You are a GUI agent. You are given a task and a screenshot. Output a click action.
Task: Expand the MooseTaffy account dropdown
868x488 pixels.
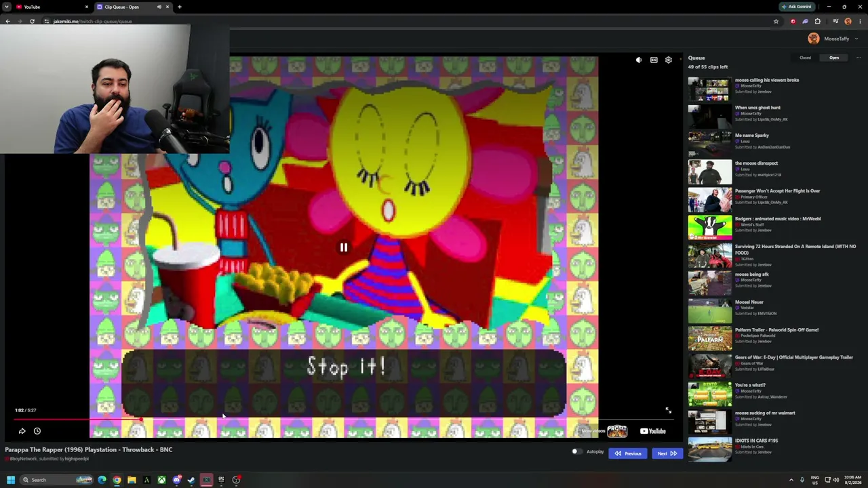pos(856,39)
